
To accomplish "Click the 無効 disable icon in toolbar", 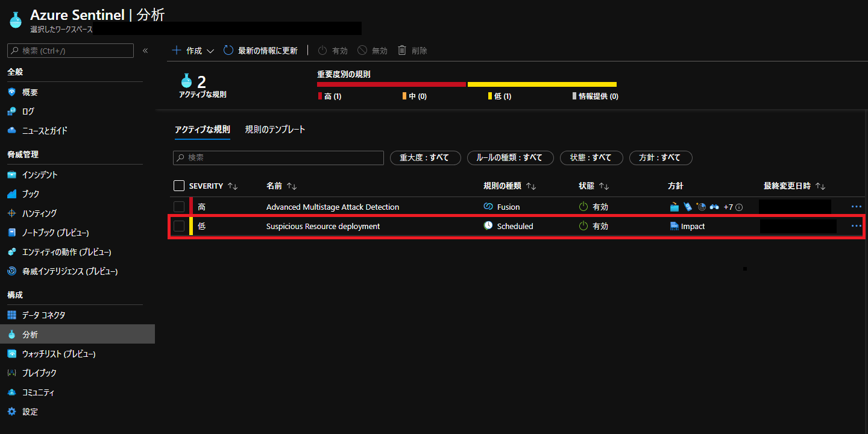I will 362,51.
